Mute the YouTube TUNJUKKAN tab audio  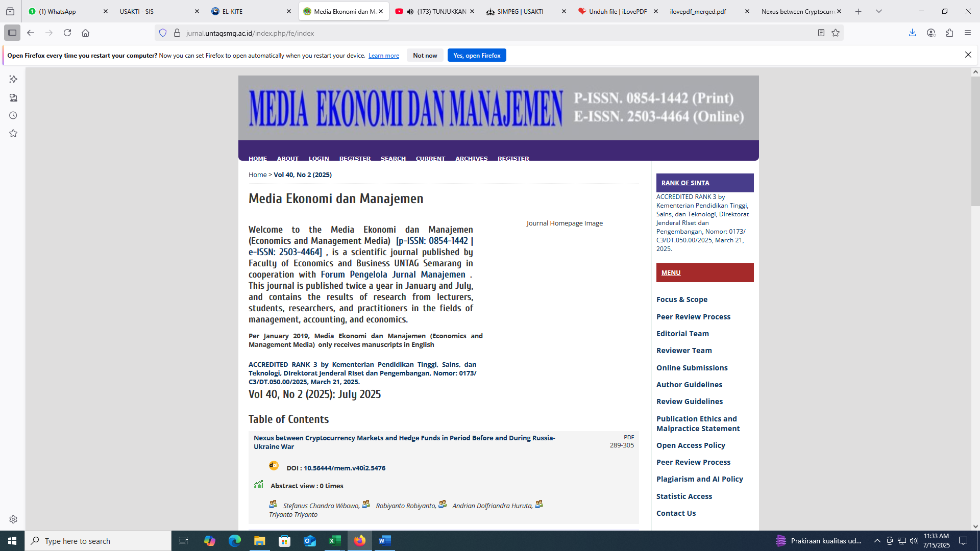pyautogui.click(x=410, y=11)
